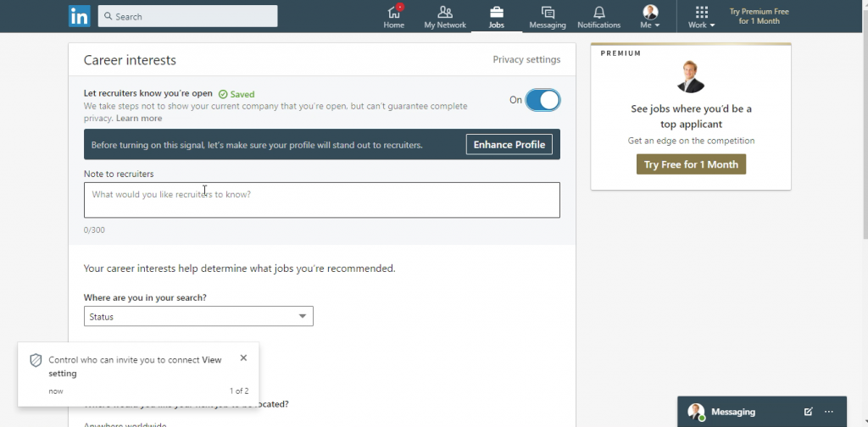
Task: Open Messaging from the top nav
Action: click(547, 17)
